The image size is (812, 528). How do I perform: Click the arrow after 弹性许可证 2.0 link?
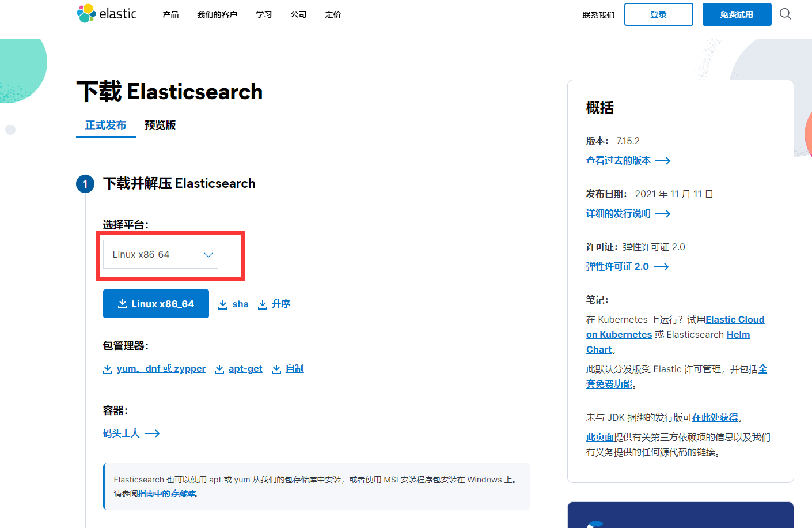click(x=661, y=267)
